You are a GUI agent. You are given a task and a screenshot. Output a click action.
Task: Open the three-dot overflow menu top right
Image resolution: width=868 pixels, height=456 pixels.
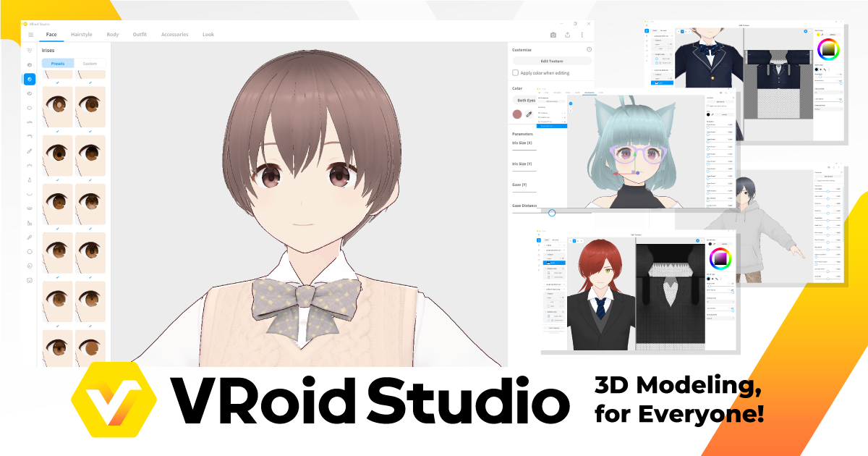point(582,35)
